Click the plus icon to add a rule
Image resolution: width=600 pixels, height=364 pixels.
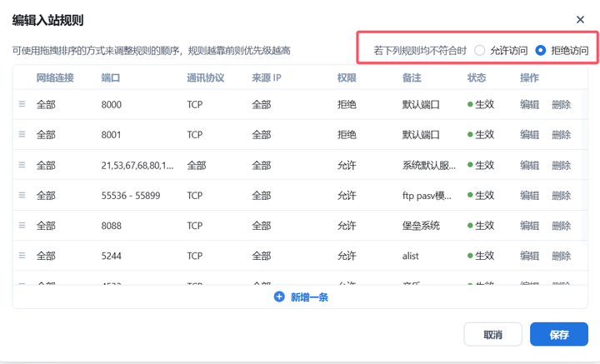[x=279, y=297]
